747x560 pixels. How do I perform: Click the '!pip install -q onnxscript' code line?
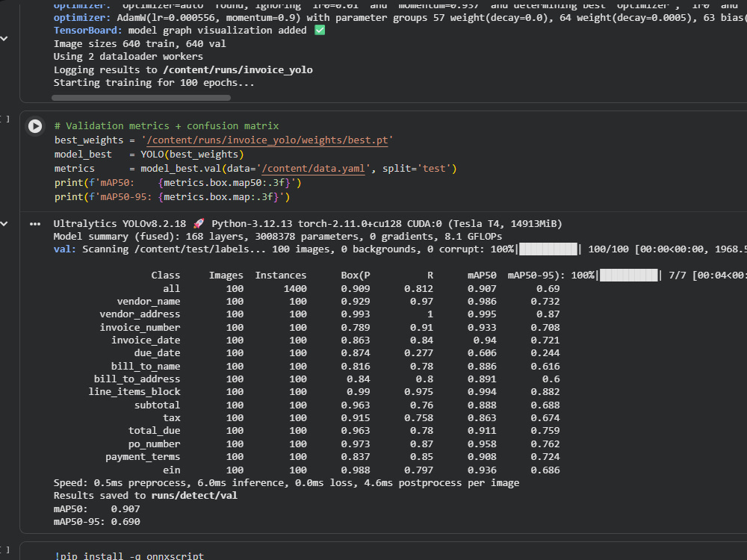pos(129,556)
